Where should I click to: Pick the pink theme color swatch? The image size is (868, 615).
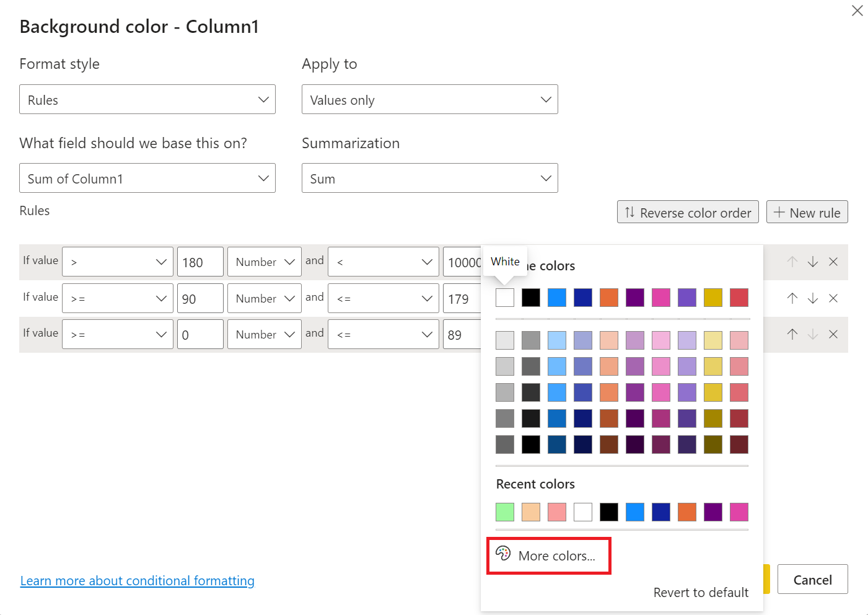coord(661,298)
